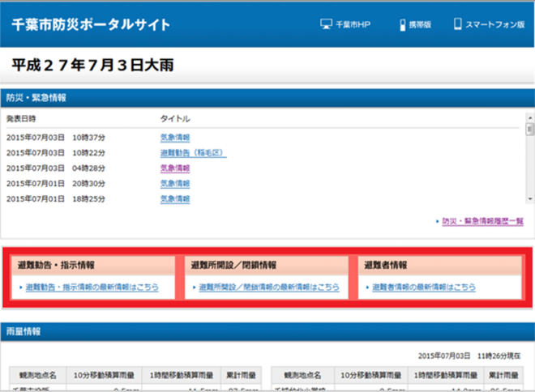
Task: Click 10分移動積算雨量 header in the left rainfall table
Action: tap(104, 375)
